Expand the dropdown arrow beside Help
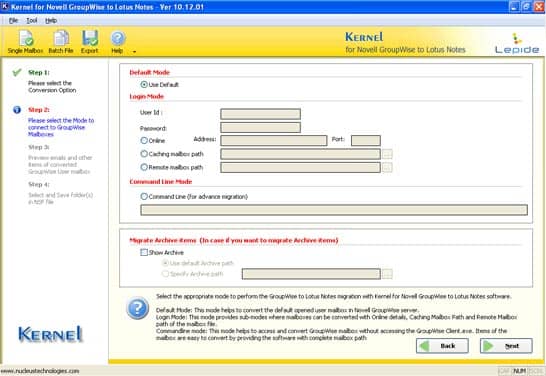Screen dimensions: 546x376 [134, 52]
